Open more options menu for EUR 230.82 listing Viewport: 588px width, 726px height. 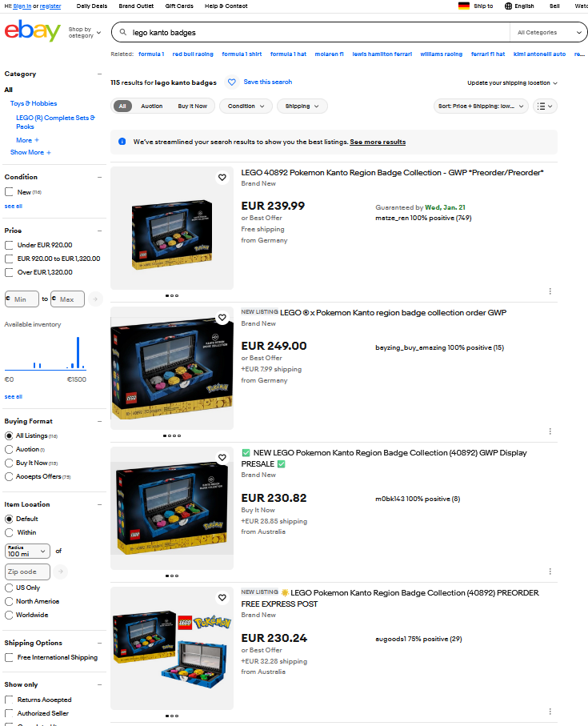click(550, 572)
